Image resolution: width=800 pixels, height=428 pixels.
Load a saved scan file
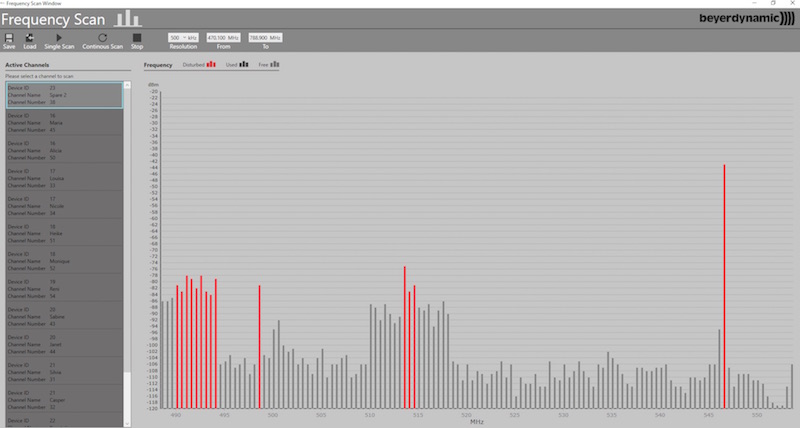point(30,37)
